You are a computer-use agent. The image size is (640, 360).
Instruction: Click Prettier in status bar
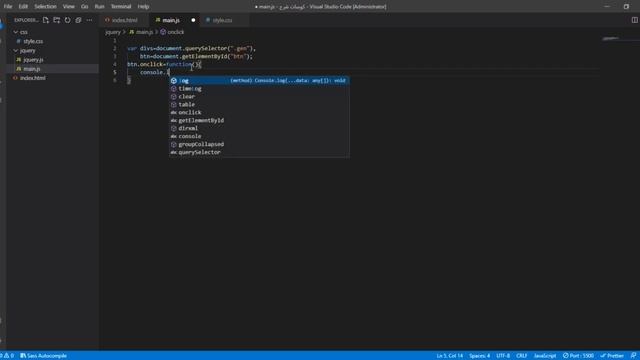612,356
